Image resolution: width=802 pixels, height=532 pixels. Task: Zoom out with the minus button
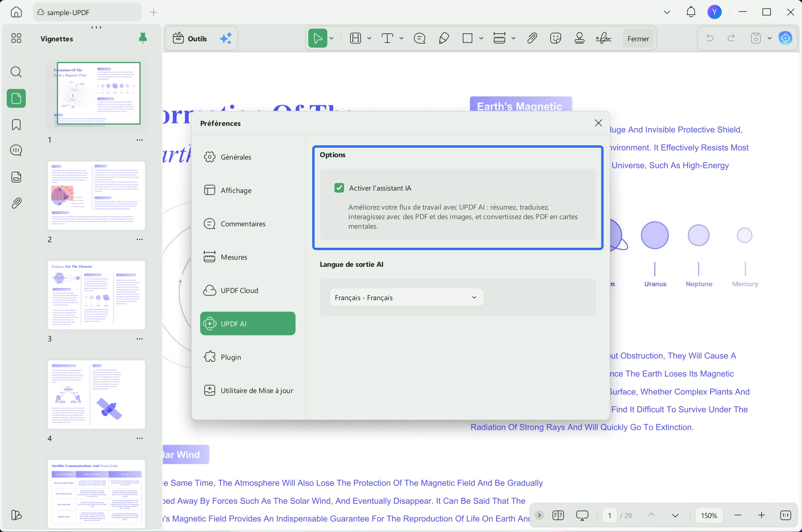click(x=738, y=515)
